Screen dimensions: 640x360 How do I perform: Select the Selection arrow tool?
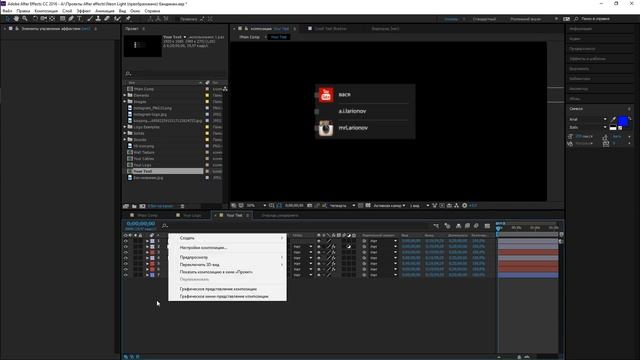(7, 19)
